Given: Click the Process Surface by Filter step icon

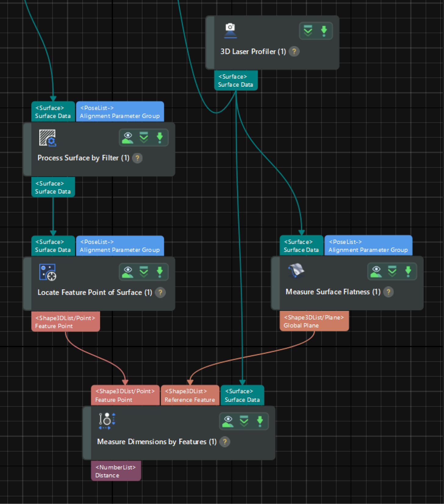Looking at the screenshot, I should 48,138.
